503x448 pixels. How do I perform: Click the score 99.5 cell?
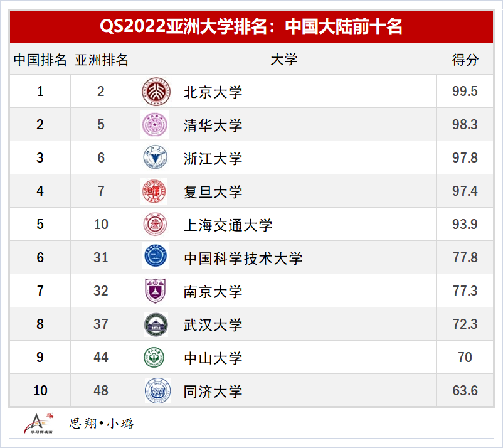465,92
